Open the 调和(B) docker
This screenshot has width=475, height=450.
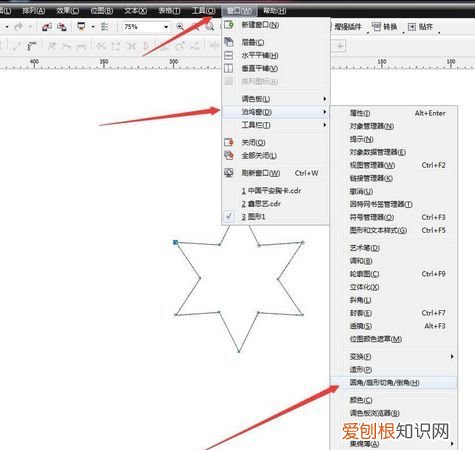[394, 261]
